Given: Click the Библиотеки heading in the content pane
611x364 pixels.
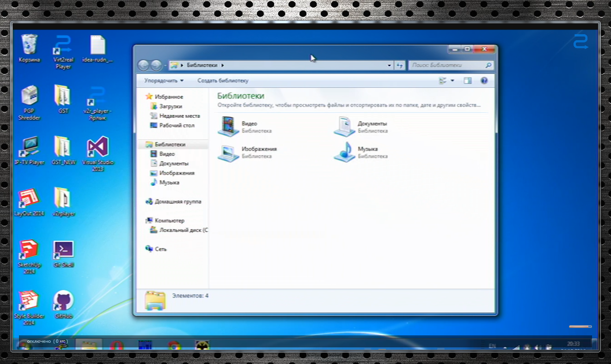Looking at the screenshot, I should (240, 96).
